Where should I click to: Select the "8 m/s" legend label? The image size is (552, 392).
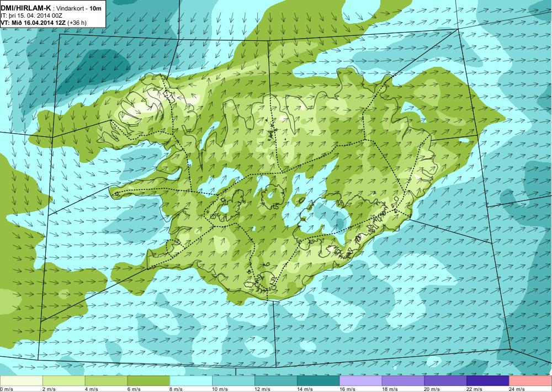tap(177, 389)
